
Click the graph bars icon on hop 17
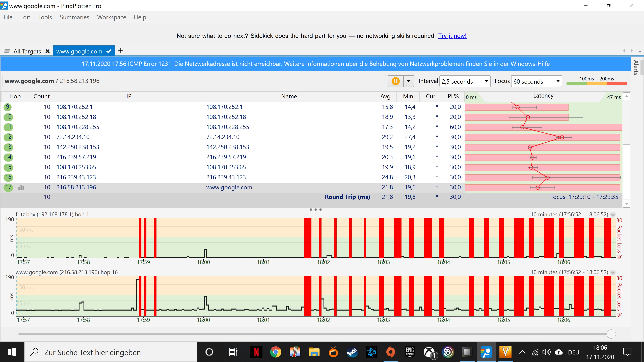pos(21,188)
